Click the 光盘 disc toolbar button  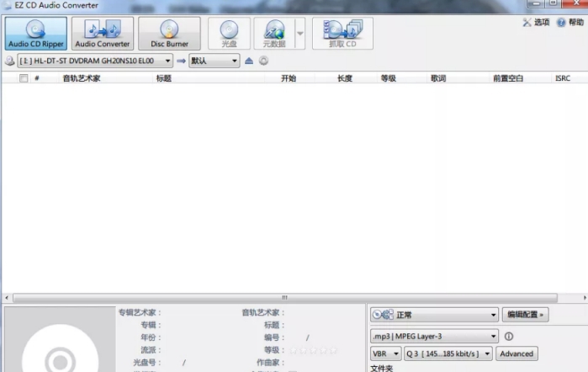tap(229, 34)
